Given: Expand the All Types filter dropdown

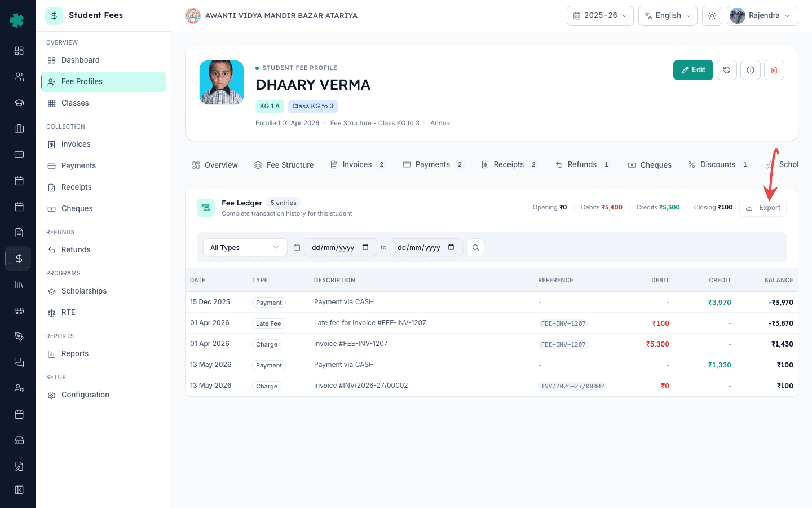Looking at the screenshot, I should (x=245, y=247).
